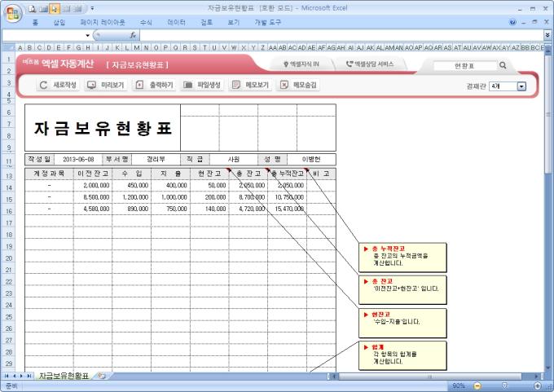Image resolution: width=554 pixels, height=392 pixels.
Task: Open the 수식 ribbon tab
Action: (x=146, y=22)
